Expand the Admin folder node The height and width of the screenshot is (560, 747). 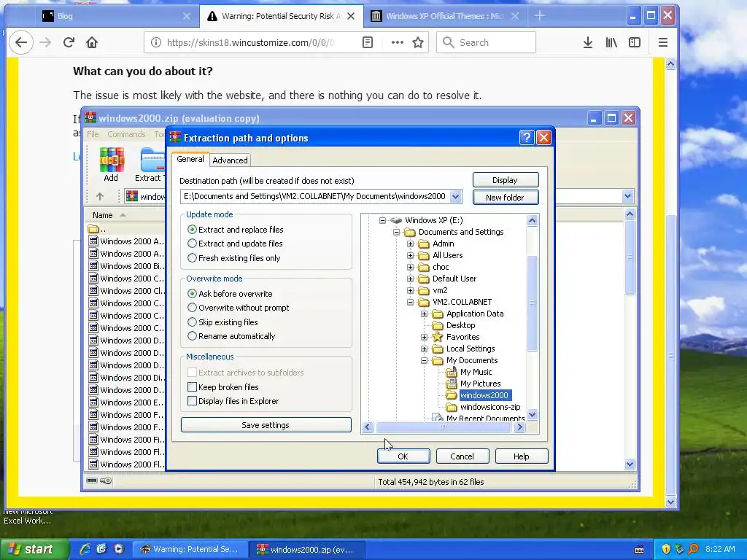click(410, 244)
